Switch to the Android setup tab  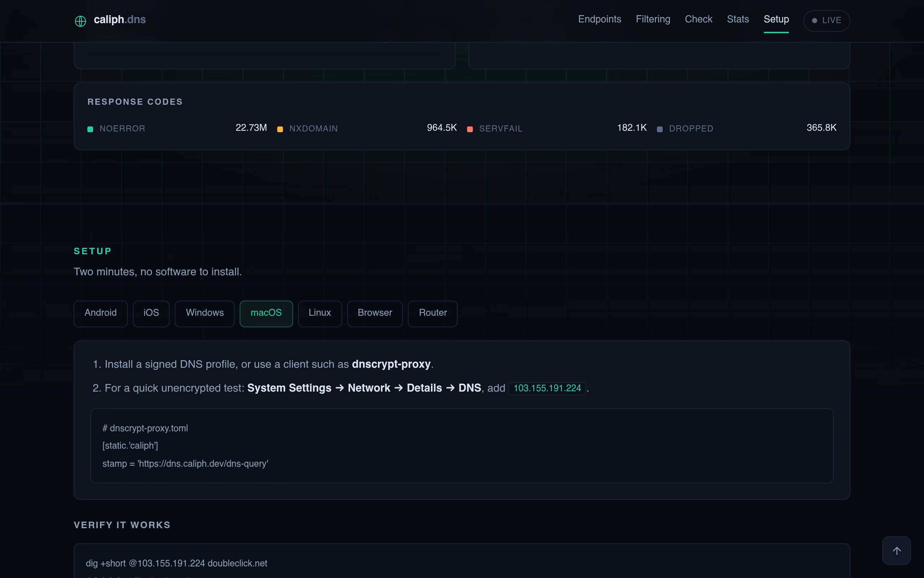click(x=100, y=314)
